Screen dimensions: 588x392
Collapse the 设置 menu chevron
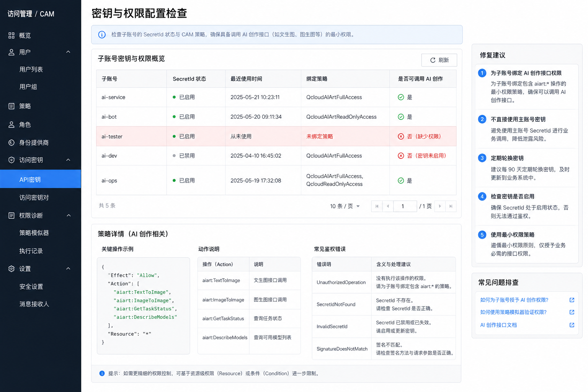pyautogui.click(x=68, y=269)
